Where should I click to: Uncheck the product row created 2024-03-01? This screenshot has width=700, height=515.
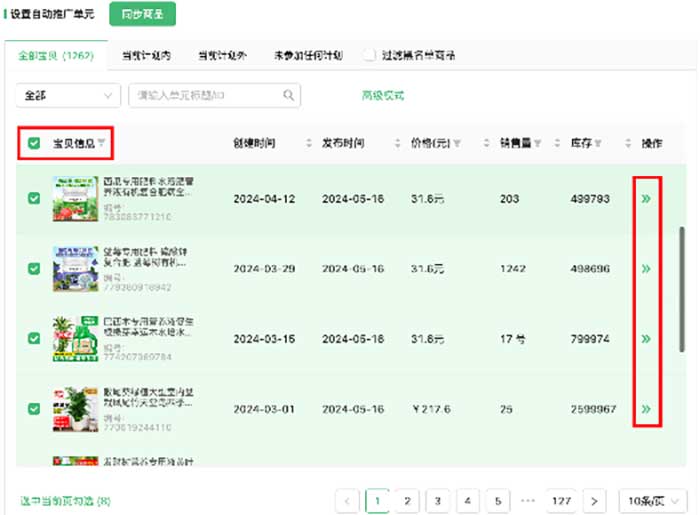(34, 409)
